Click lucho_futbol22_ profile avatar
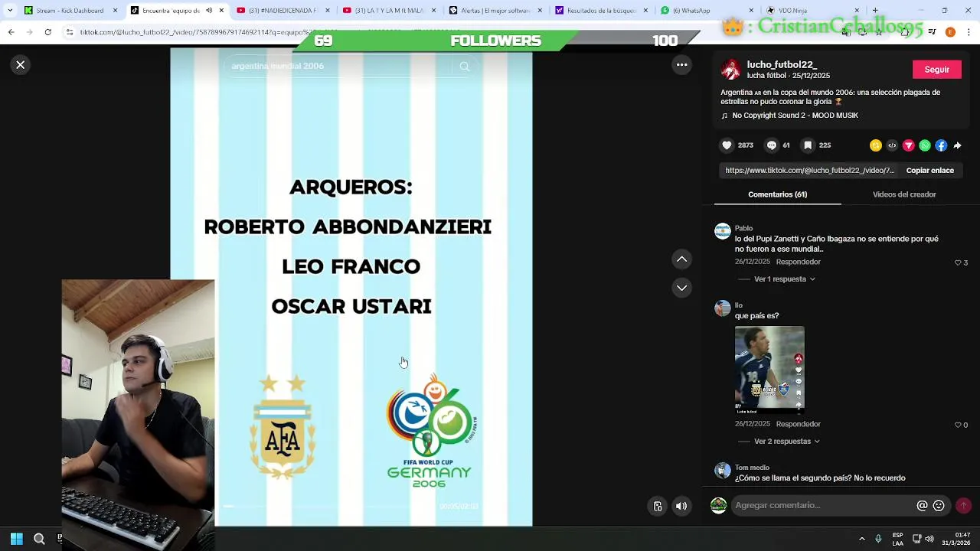 point(731,70)
